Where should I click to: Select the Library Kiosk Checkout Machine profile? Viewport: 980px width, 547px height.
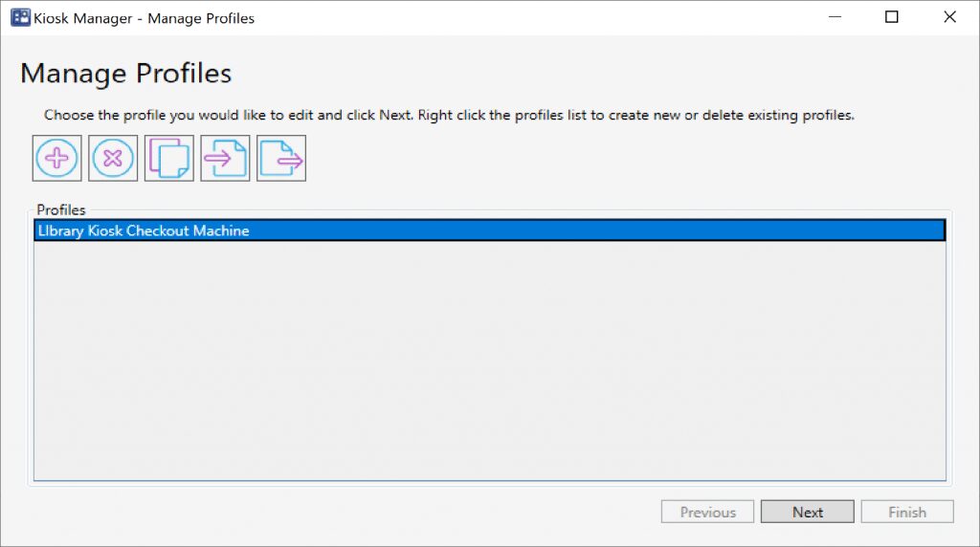click(x=144, y=230)
